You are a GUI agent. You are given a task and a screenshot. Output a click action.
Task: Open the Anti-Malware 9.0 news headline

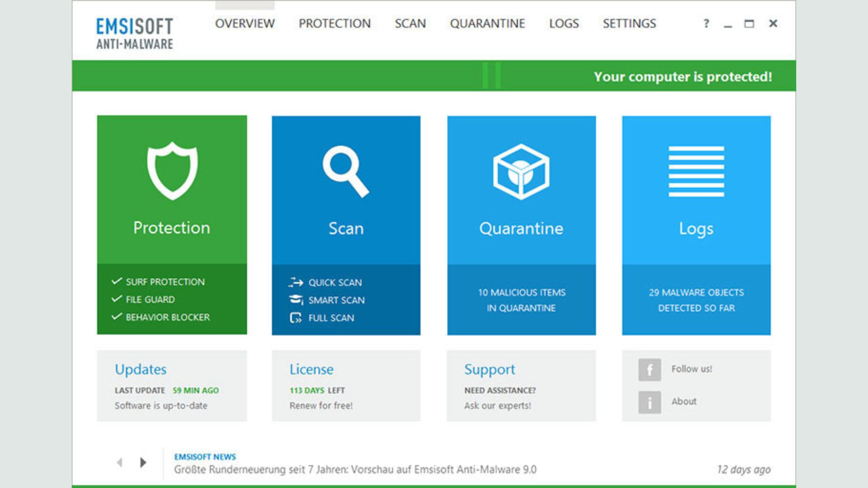355,470
